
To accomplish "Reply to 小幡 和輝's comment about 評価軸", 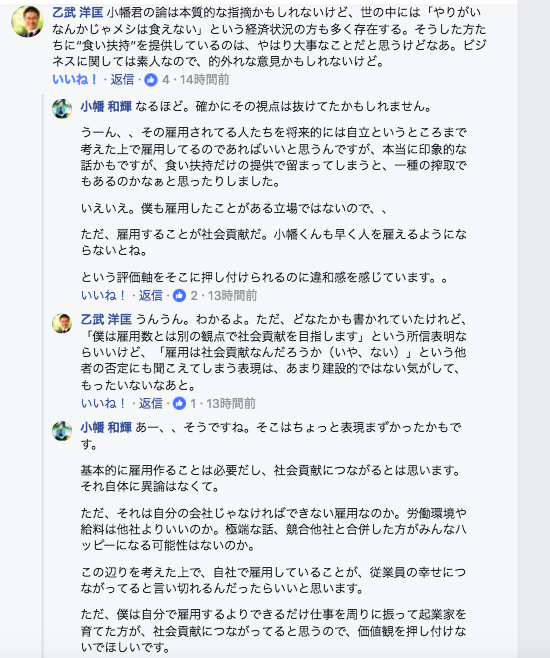I will (151, 295).
